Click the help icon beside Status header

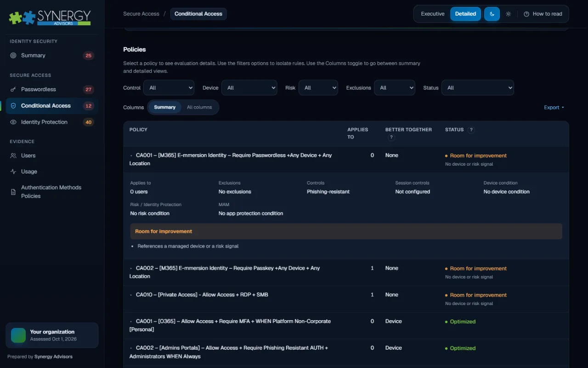[x=471, y=130]
